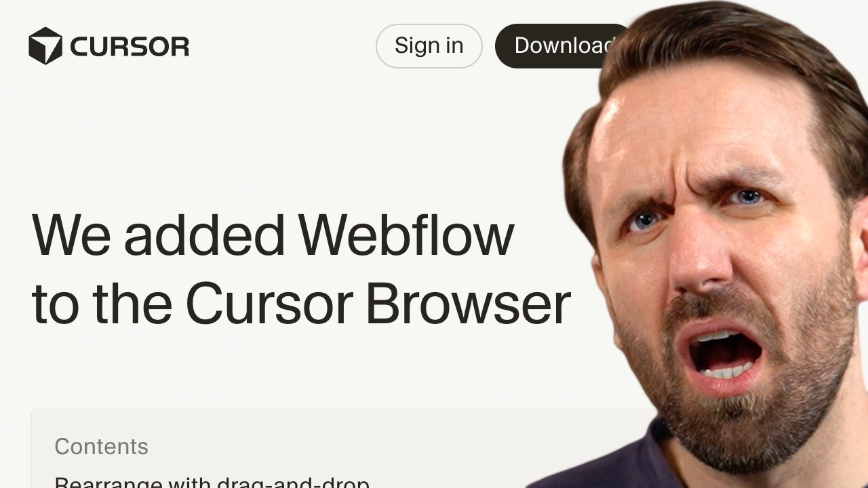Click the Cursor cube logo icon
Viewport: 868px width, 488px height.
click(45, 46)
